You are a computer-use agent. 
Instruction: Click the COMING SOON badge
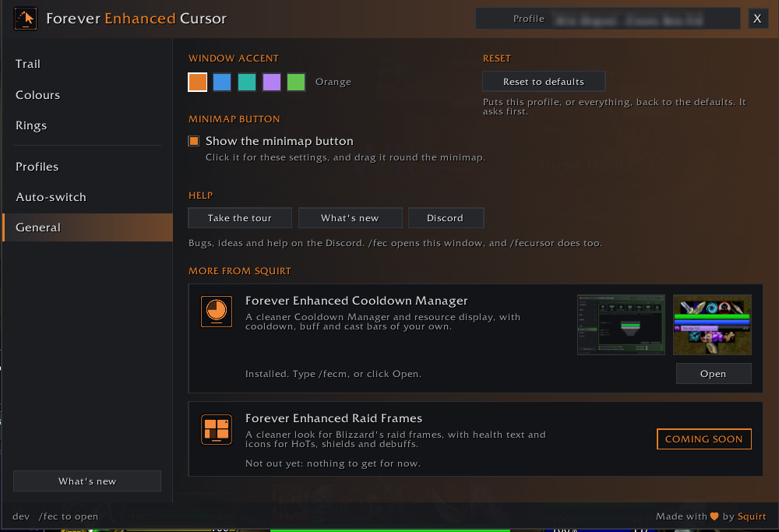(704, 439)
